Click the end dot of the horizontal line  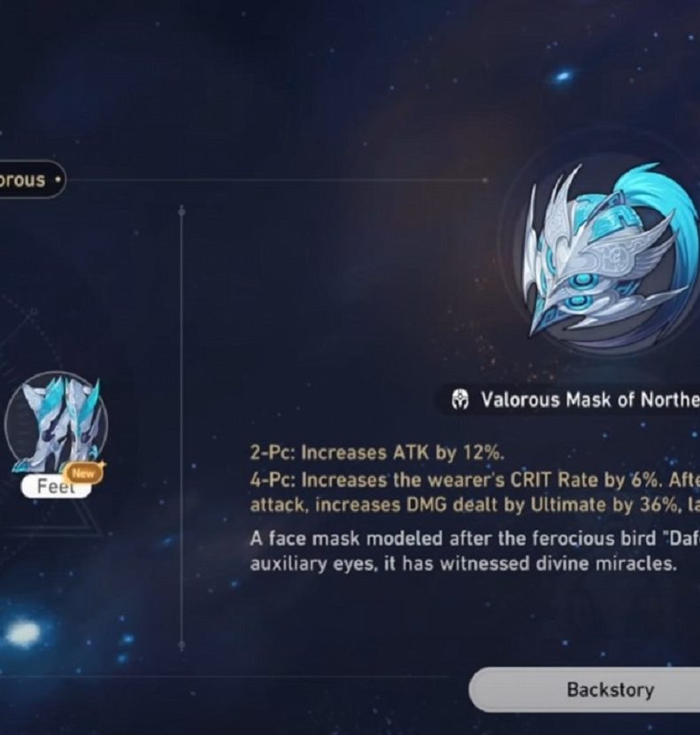click(486, 180)
